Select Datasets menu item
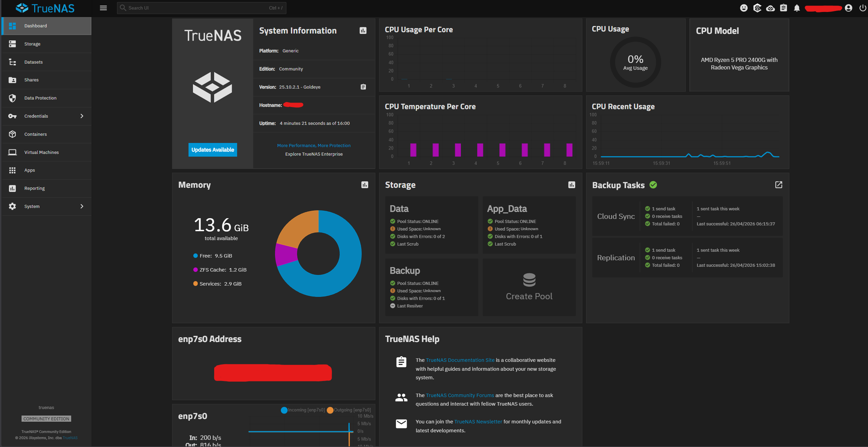Viewport: 868px width, 447px height. pyautogui.click(x=47, y=62)
